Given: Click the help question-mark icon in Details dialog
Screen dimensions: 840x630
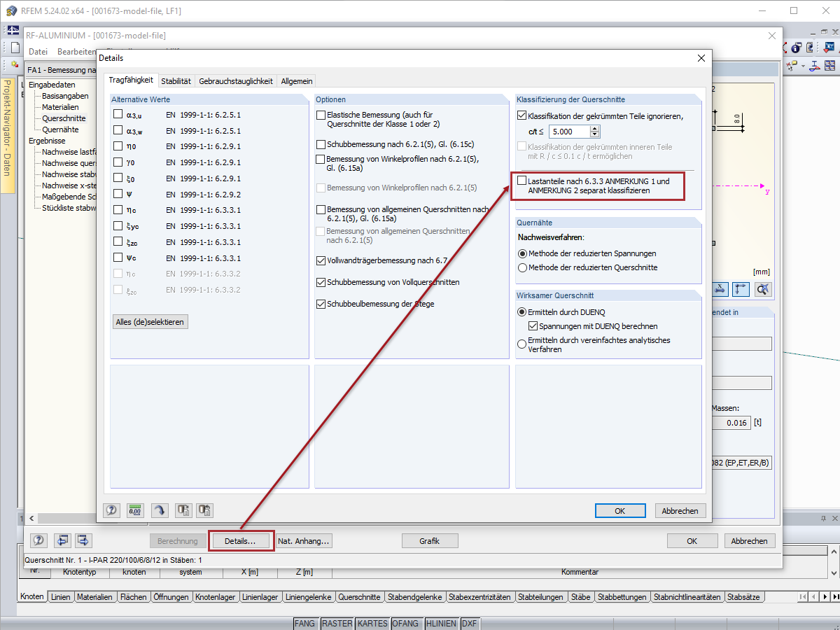Looking at the screenshot, I should coord(111,510).
